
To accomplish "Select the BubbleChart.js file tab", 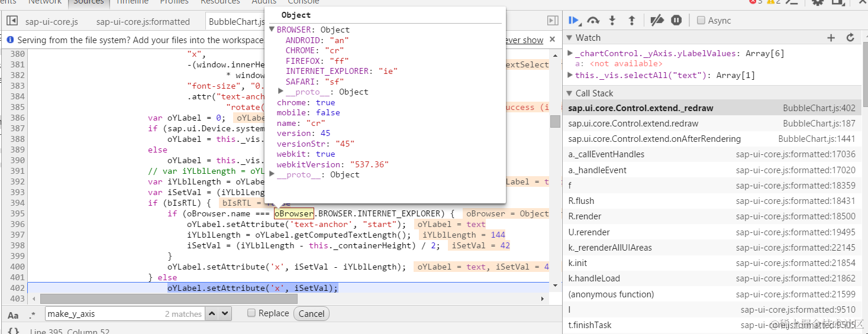I will pos(236,22).
